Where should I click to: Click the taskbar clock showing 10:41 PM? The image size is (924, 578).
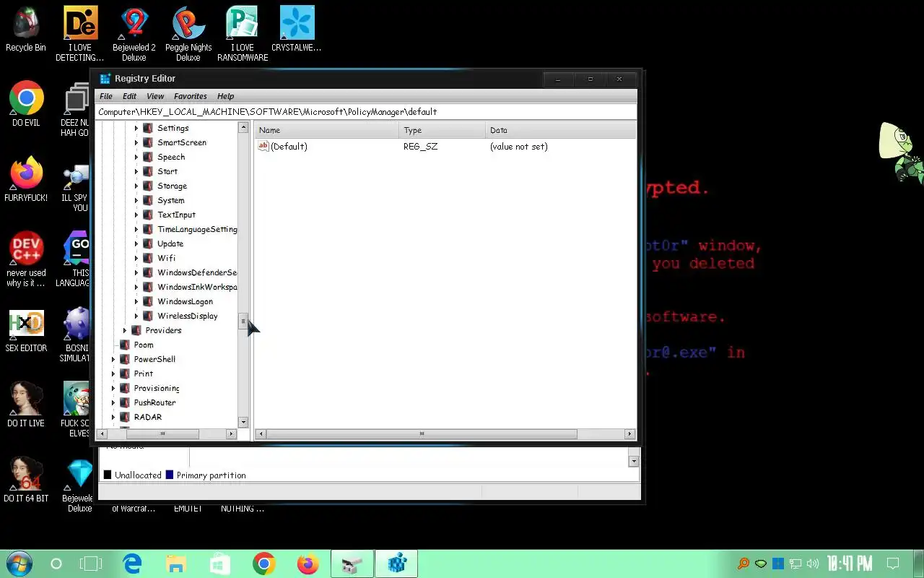[x=850, y=564]
